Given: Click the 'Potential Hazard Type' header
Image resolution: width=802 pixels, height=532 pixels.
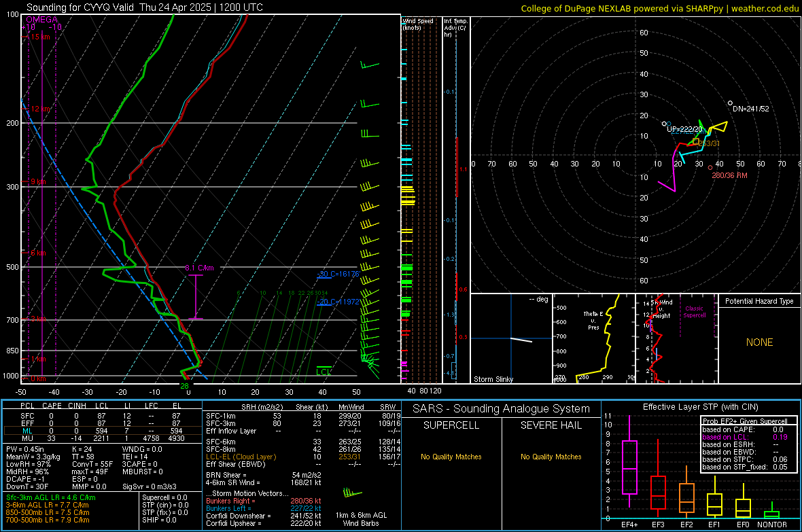Looking at the screenshot, I should (x=759, y=301).
